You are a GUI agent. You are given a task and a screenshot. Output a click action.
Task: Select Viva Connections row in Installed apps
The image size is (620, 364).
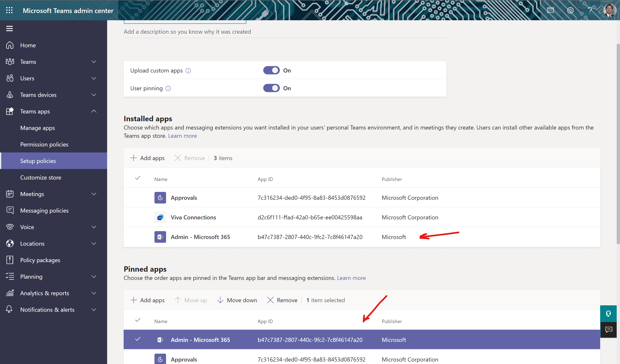point(362,217)
